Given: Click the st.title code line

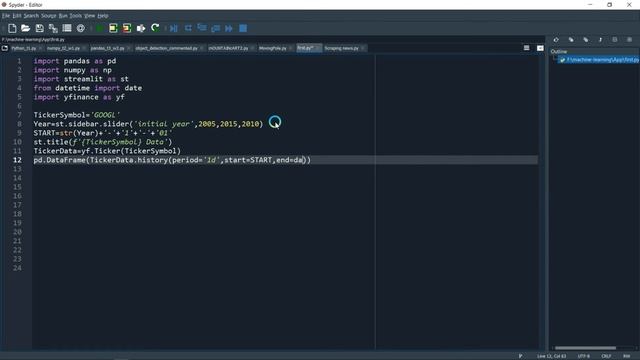Looking at the screenshot, I should pos(103,142).
